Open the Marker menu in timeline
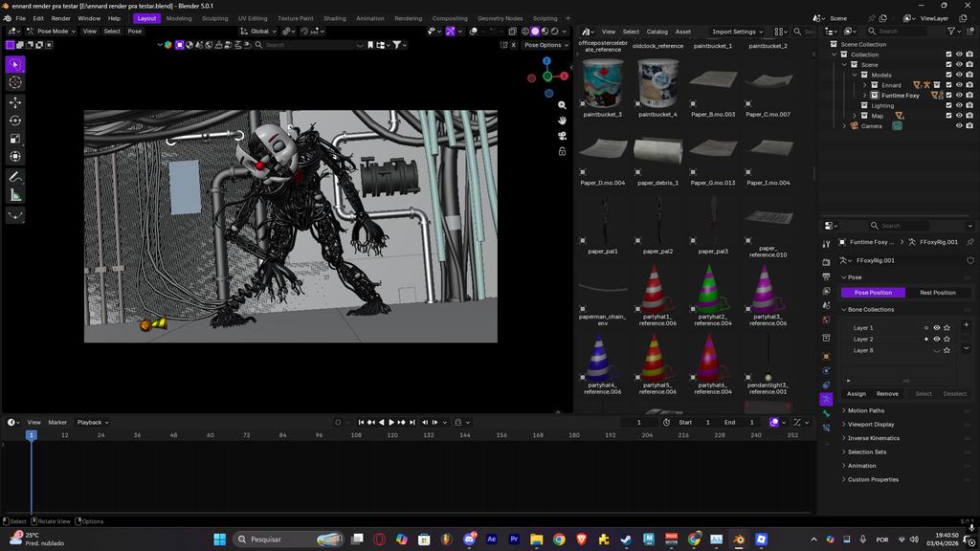The width and height of the screenshot is (980, 551). coord(57,422)
